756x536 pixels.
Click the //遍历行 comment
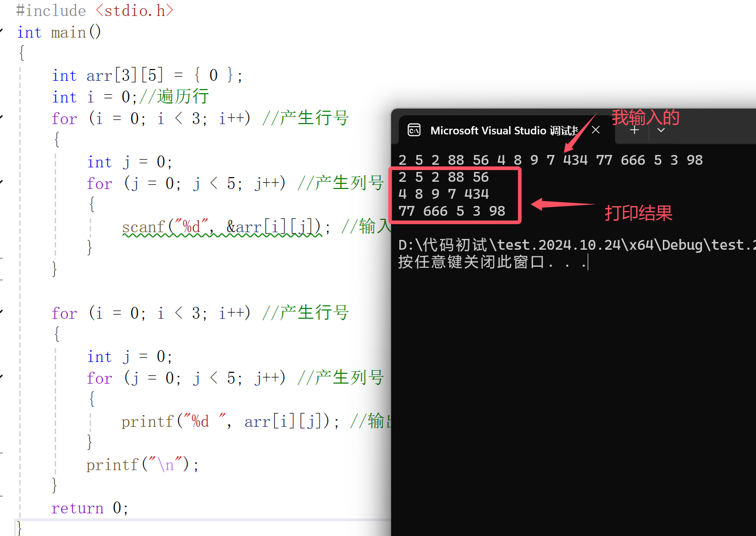point(174,97)
